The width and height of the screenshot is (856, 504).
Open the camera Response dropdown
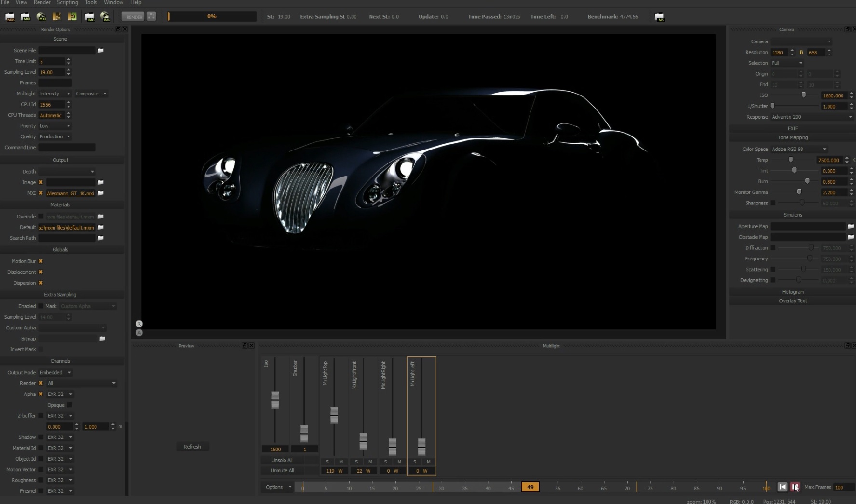coord(812,117)
